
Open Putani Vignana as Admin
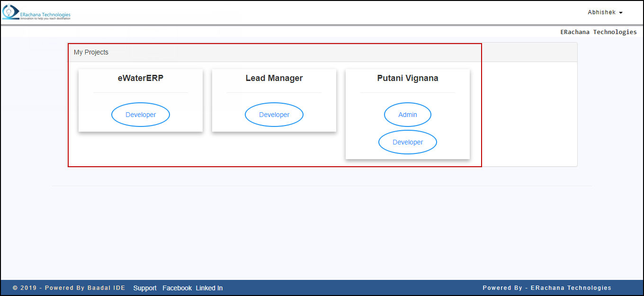pos(408,115)
